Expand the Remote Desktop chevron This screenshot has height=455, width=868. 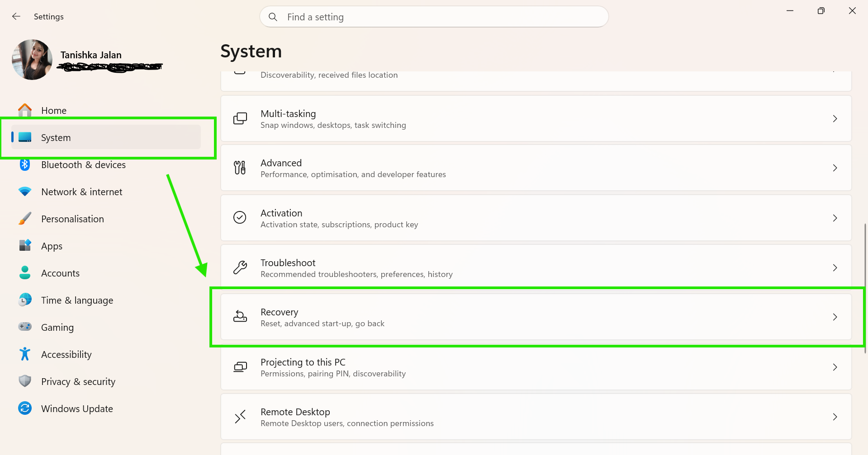pos(835,417)
